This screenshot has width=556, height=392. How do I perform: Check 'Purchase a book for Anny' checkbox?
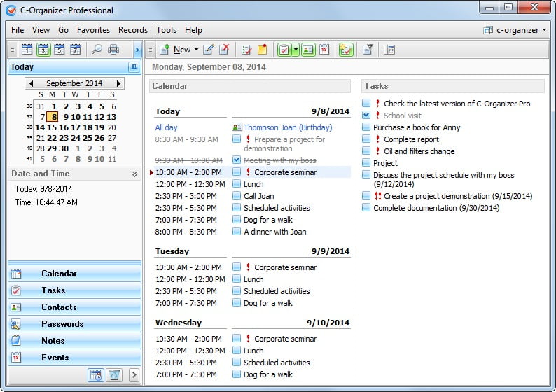[x=366, y=127]
